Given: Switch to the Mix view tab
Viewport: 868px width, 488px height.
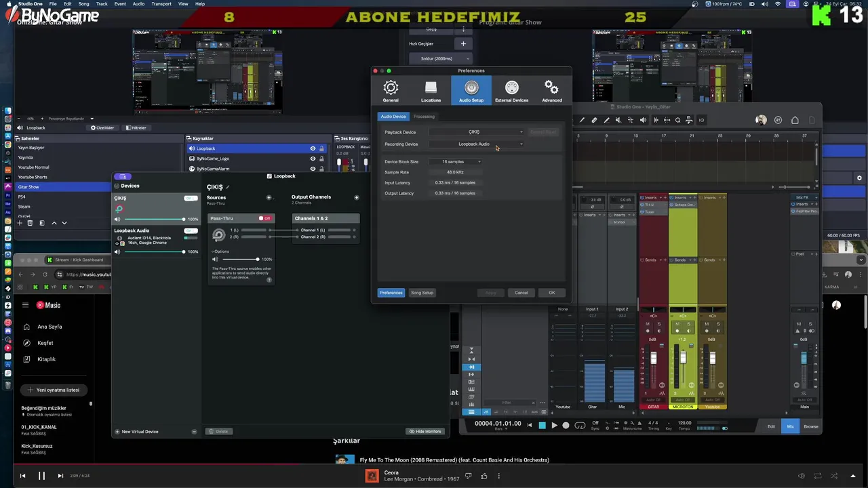Looking at the screenshot, I should point(790,426).
